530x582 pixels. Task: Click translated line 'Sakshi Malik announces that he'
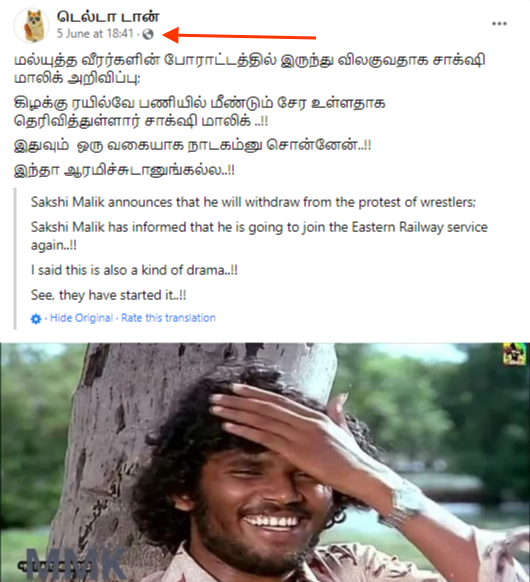(x=253, y=202)
